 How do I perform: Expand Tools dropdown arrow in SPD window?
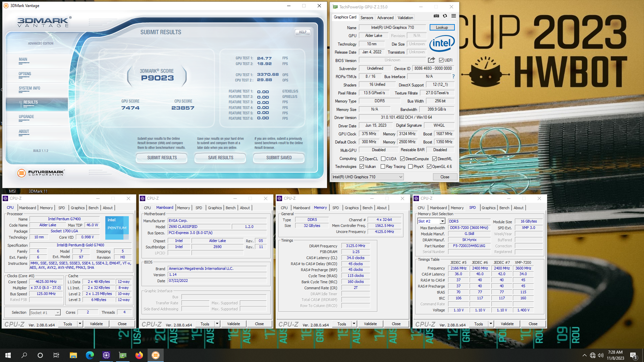coord(491,324)
